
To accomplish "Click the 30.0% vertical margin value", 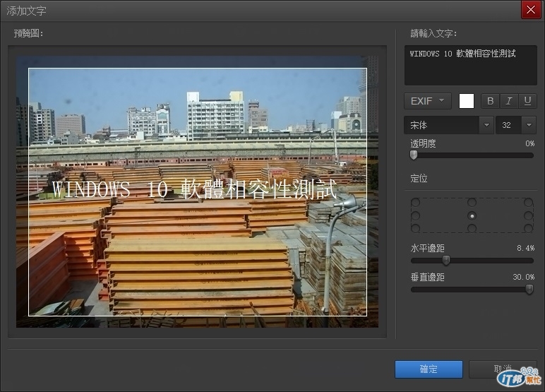I will (523, 277).
